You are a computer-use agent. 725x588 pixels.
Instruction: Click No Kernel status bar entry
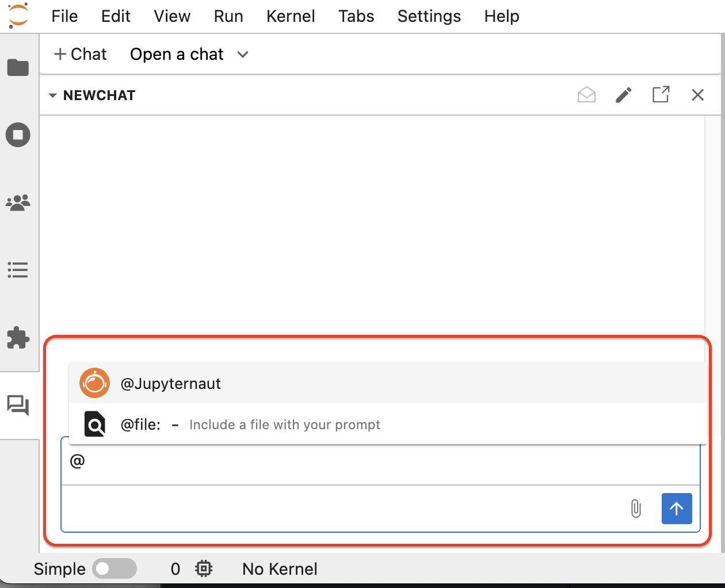(x=280, y=569)
